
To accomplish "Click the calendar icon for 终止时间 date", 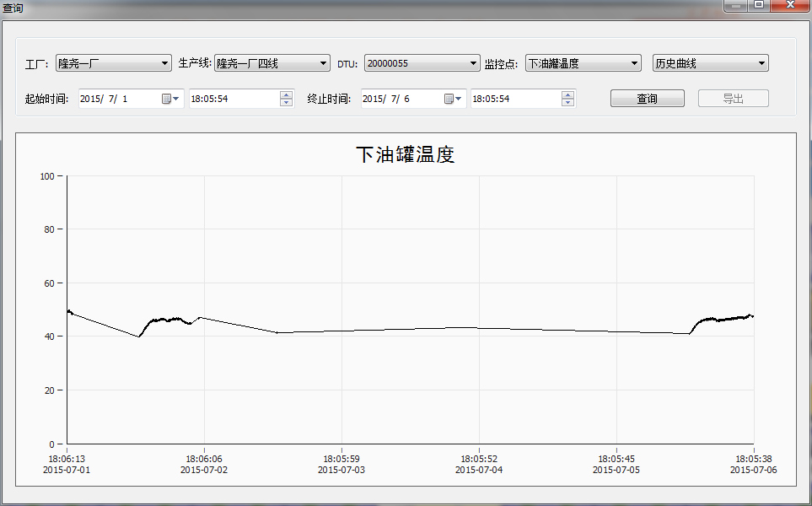I will pos(449,99).
